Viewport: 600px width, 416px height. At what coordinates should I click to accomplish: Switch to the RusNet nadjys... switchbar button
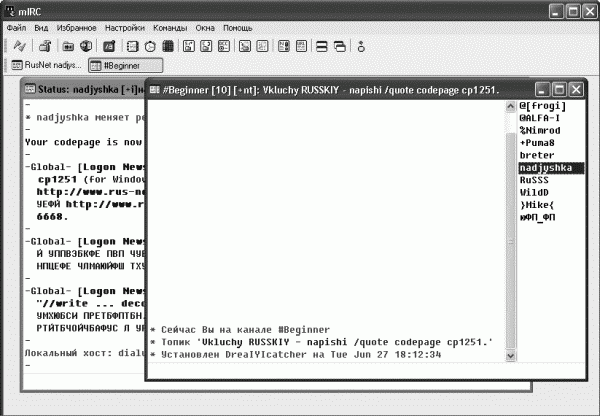46,65
